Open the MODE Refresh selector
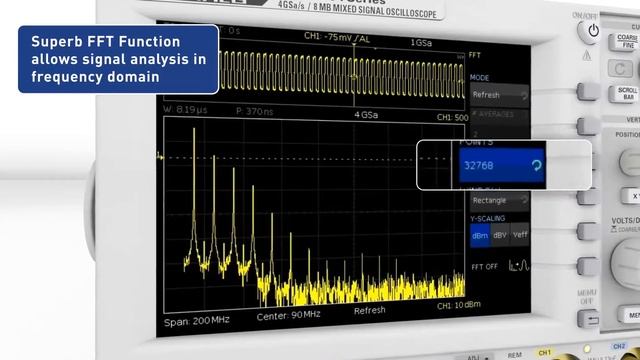The width and height of the screenshot is (640, 360). 500,95
